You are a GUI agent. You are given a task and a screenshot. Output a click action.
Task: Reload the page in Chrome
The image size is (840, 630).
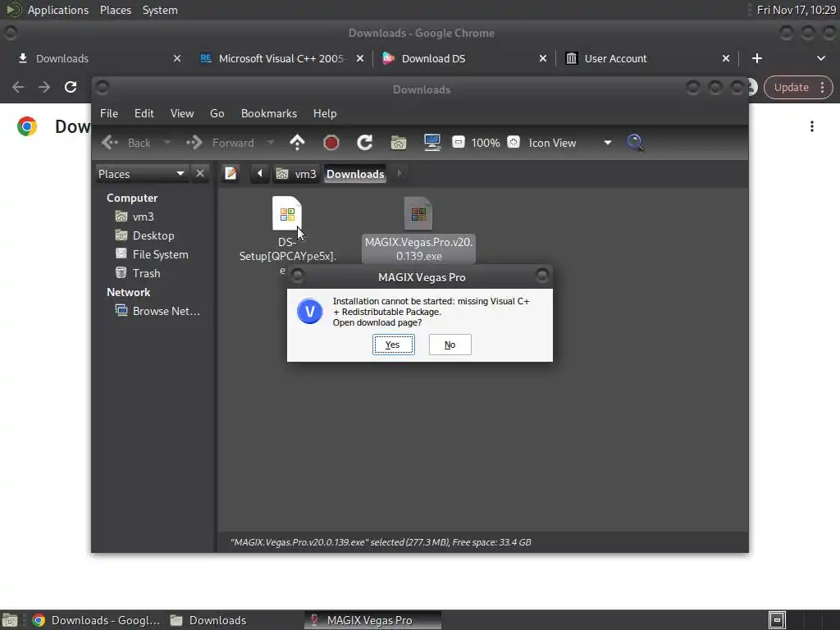(71, 87)
